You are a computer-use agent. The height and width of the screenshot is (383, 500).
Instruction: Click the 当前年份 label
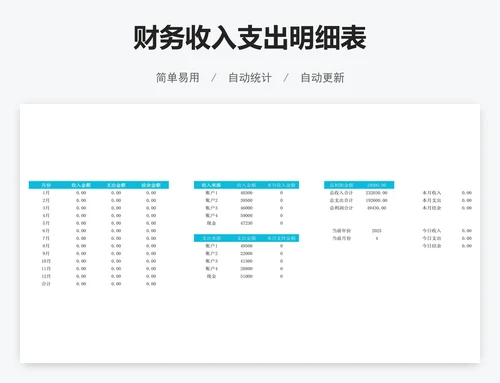click(x=342, y=231)
